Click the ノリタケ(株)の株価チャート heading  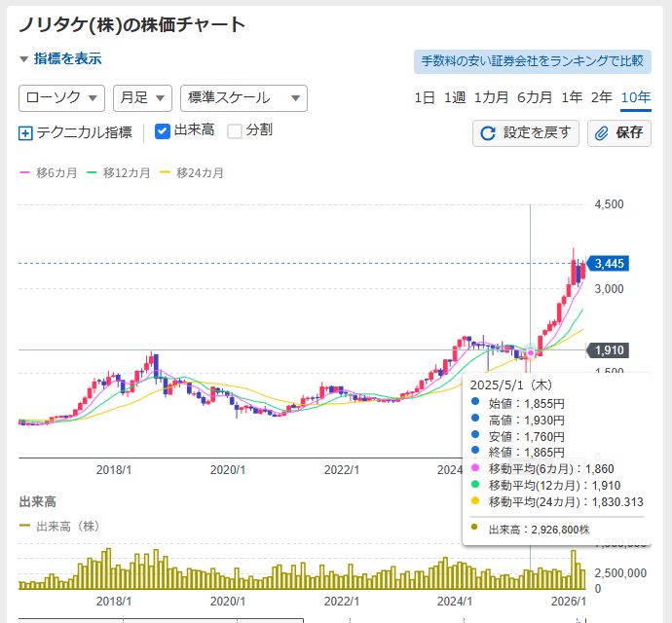[132, 25]
